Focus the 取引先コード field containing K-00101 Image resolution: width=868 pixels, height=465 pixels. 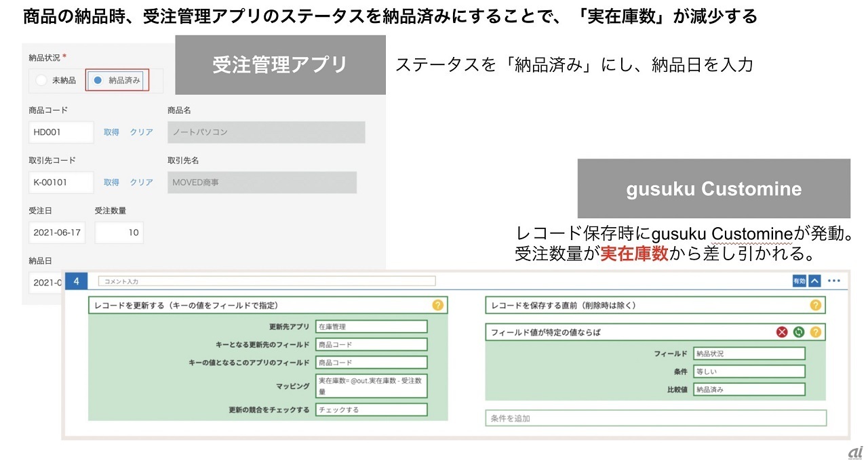click(61, 182)
